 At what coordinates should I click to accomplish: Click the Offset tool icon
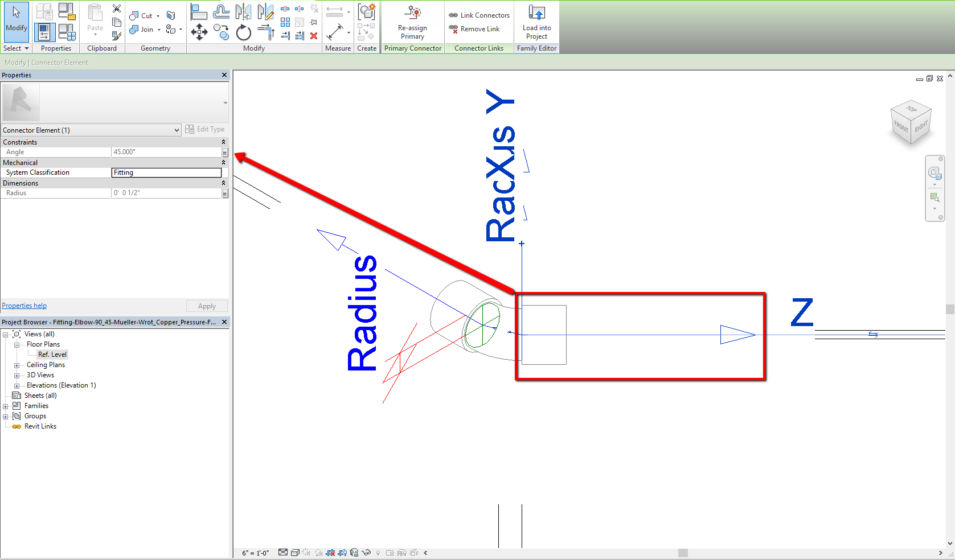point(221,11)
